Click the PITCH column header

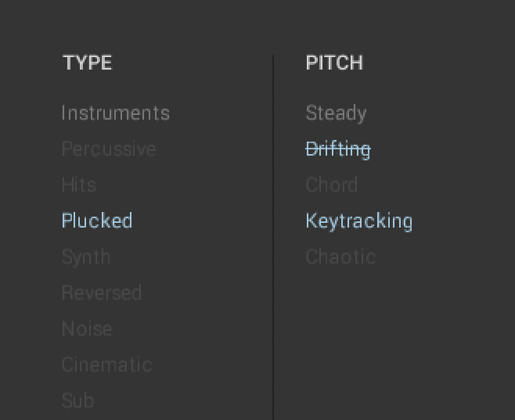click(x=334, y=63)
